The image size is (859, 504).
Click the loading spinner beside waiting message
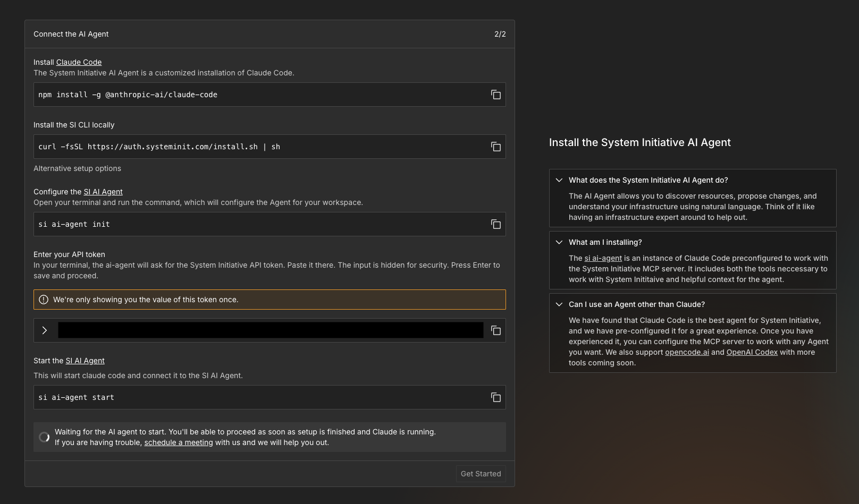coord(45,437)
